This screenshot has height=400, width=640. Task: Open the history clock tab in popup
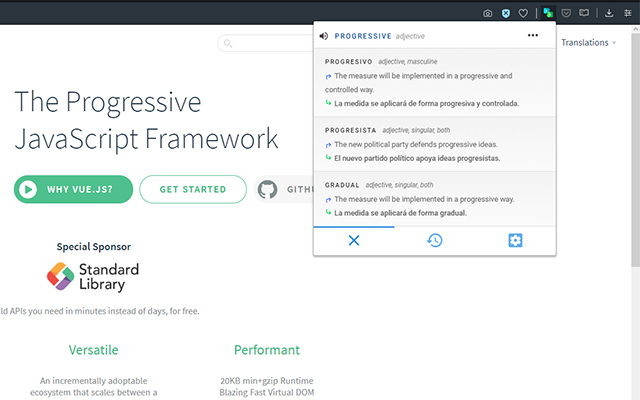(x=435, y=240)
